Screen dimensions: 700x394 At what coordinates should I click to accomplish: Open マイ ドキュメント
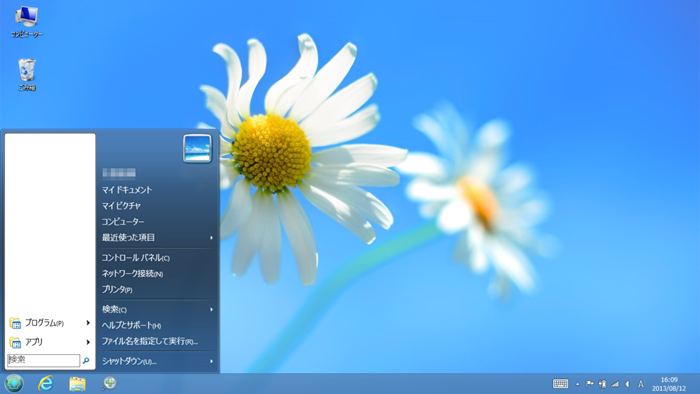[127, 190]
